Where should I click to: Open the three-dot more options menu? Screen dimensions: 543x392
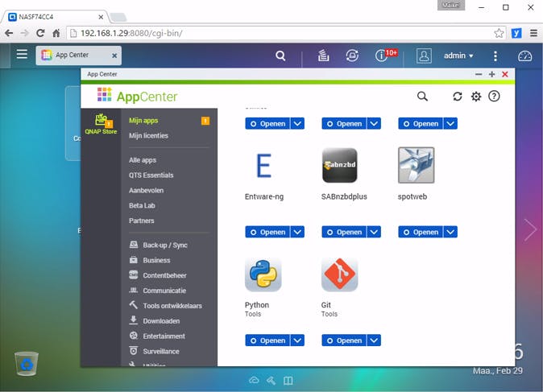click(x=495, y=56)
